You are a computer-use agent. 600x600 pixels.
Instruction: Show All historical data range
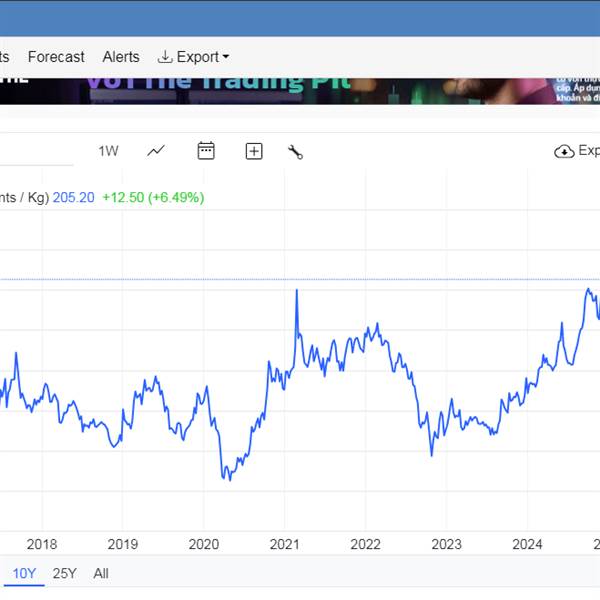(101, 573)
